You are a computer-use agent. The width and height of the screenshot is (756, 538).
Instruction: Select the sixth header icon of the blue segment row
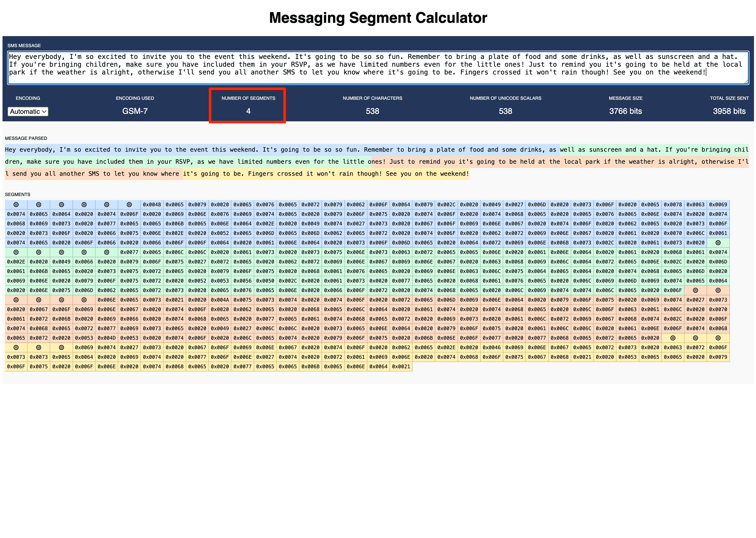pyautogui.click(x=129, y=205)
